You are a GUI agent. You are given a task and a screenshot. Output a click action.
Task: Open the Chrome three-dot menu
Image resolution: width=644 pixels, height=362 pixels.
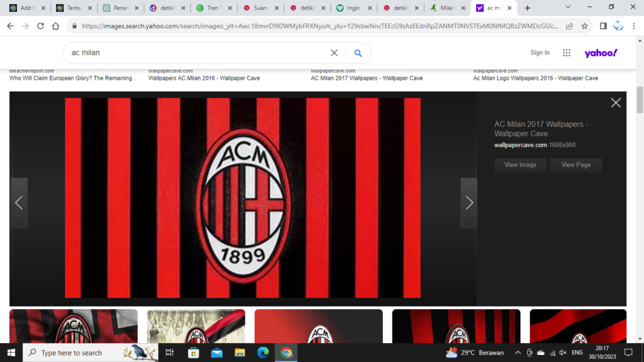[x=634, y=26]
